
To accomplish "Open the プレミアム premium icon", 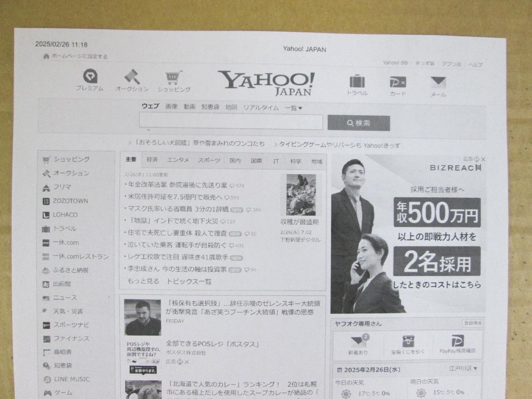I will tap(90, 76).
